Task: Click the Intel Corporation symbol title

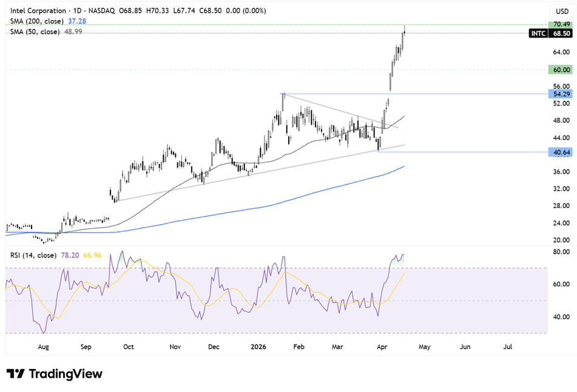Action: click(x=38, y=11)
